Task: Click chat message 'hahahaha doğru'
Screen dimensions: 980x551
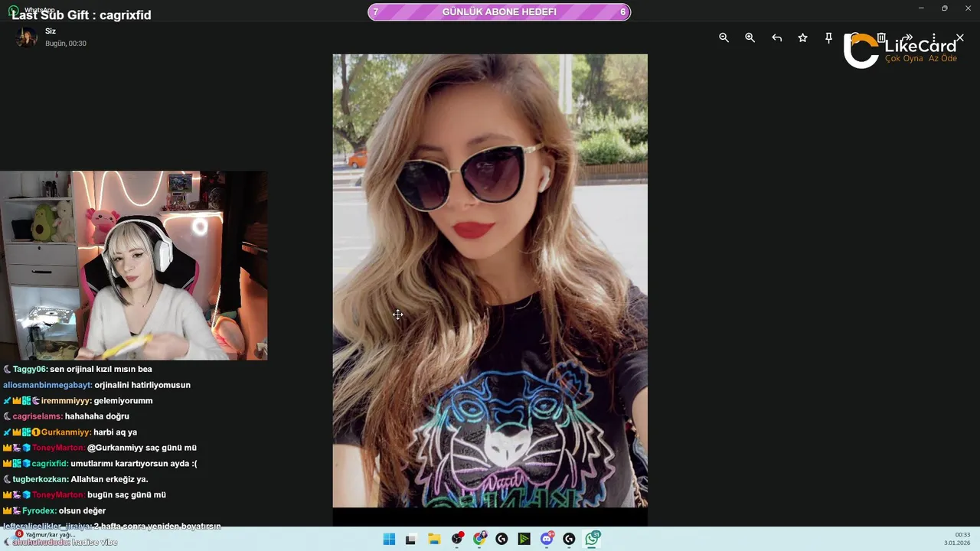Action: 97,416
